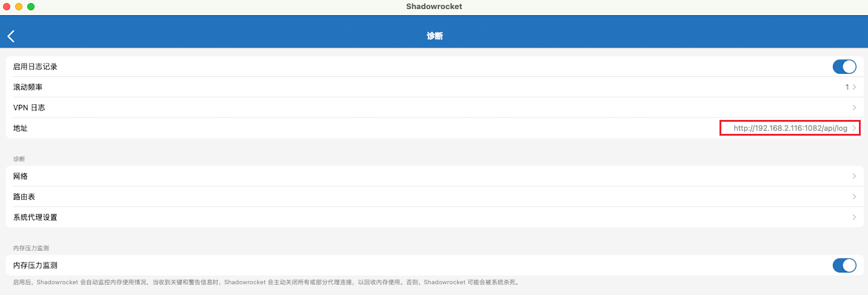Click the 内存压力监测 row label
Viewport: 868px width, 295px height.
[x=35, y=265]
